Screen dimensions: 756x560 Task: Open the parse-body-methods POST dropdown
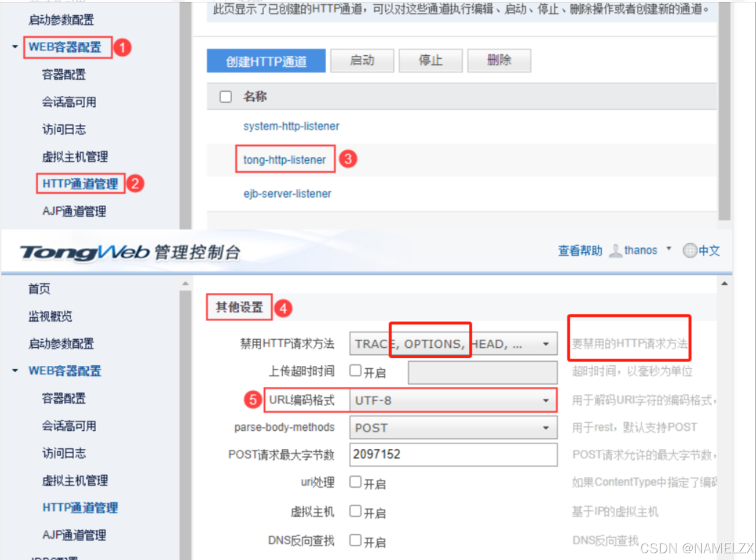click(x=453, y=428)
